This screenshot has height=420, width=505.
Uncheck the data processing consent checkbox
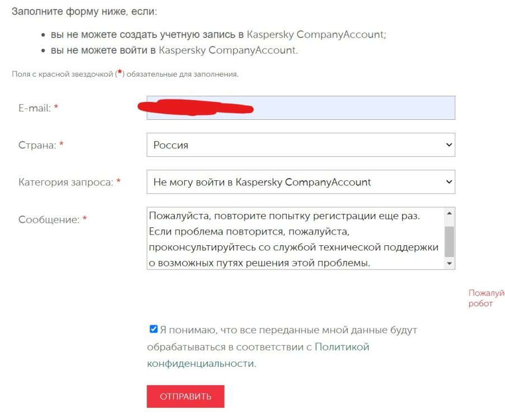(x=152, y=329)
